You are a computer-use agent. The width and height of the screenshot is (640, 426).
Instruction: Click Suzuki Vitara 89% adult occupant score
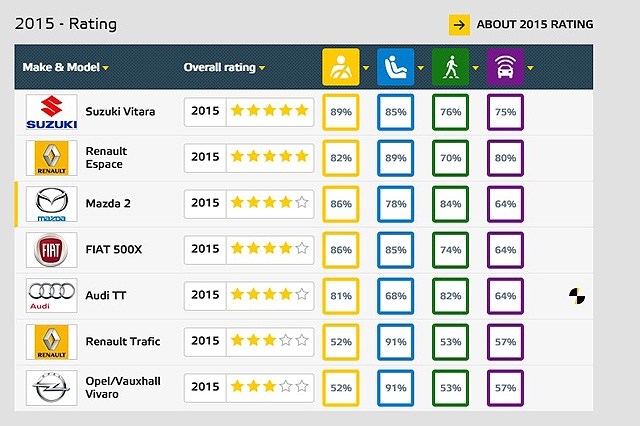[x=341, y=112]
